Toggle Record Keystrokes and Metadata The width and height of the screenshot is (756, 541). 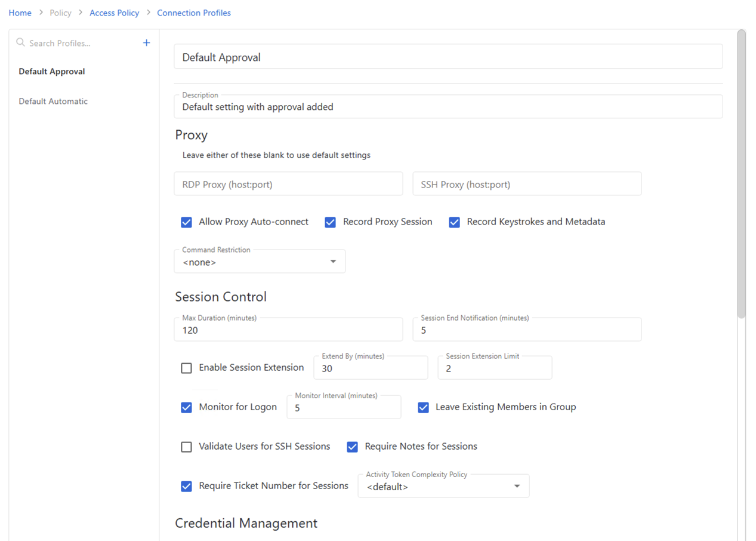454,222
